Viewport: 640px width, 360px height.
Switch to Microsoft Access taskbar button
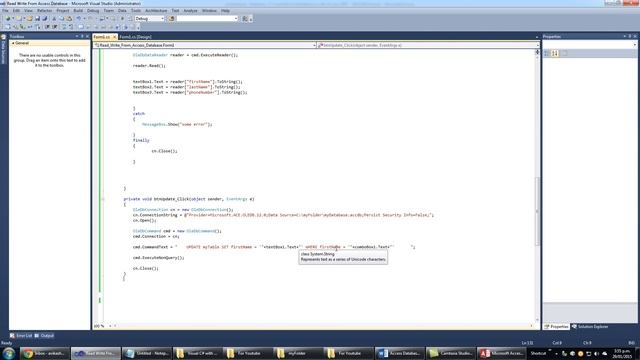pyautogui.click(x=501, y=353)
